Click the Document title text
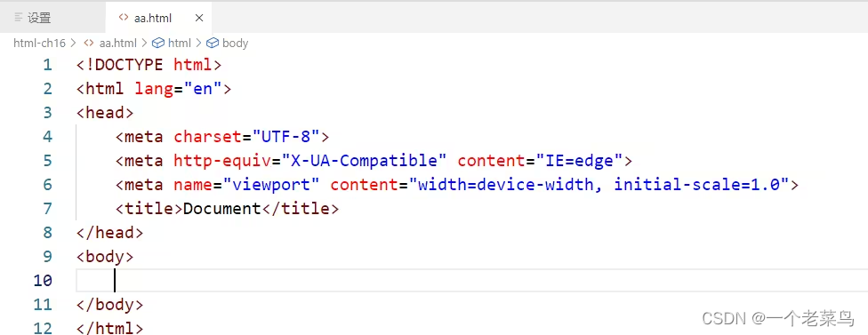This screenshot has width=868, height=335. point(222,209)
